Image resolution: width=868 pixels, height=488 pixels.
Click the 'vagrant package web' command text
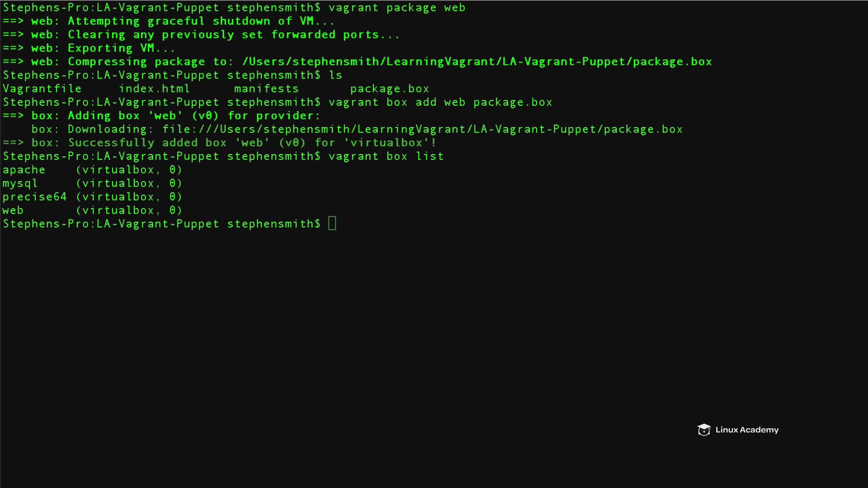tap(396, 8)
